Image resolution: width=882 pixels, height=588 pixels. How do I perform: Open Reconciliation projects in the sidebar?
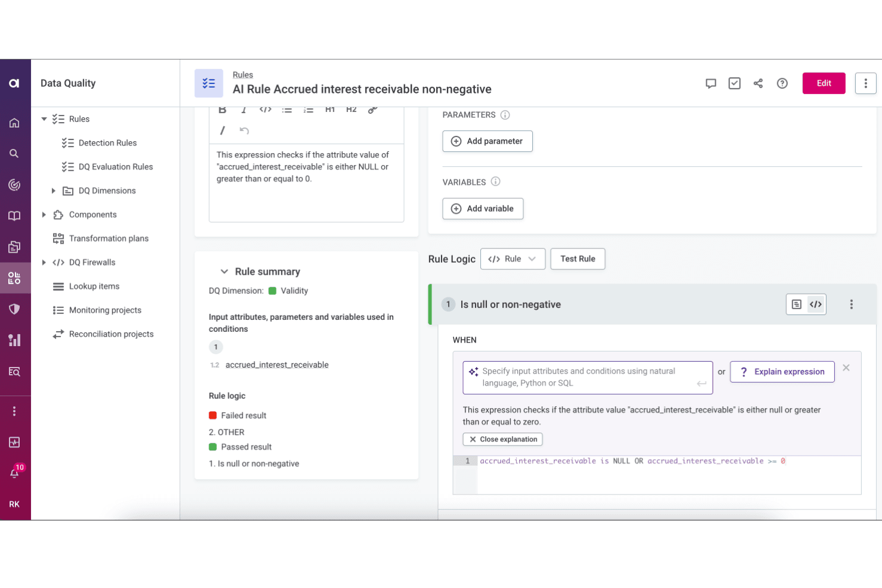coord(111,334)
